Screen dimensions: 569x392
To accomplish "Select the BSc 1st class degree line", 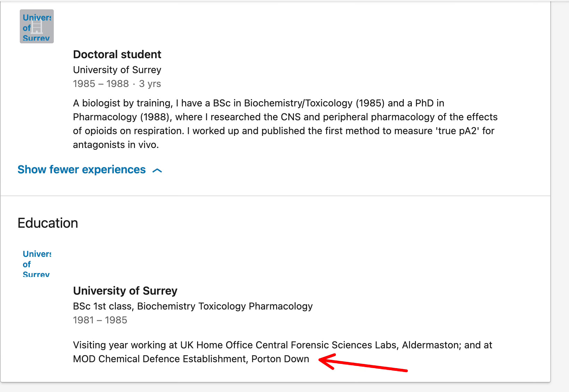I will click(193, 306).
